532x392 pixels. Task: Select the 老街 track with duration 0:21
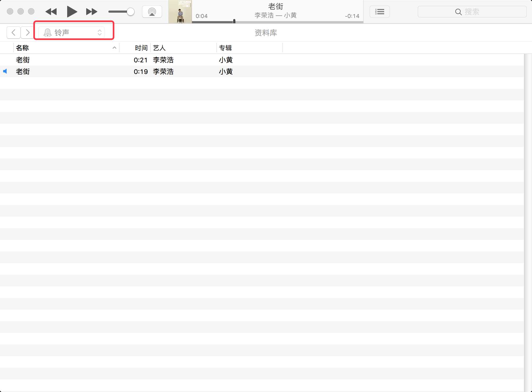(x=22, y=59)
